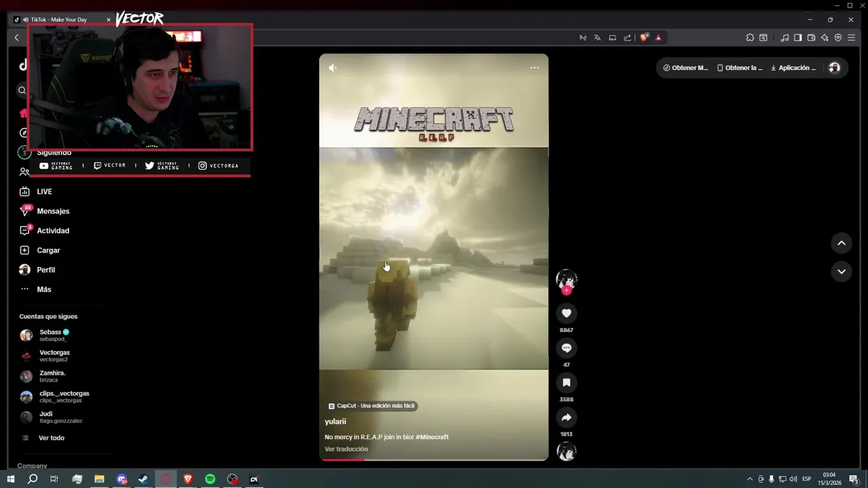Click the translate page icon in address bar
This screenshot has width=868, height=488.
(597, 37)
